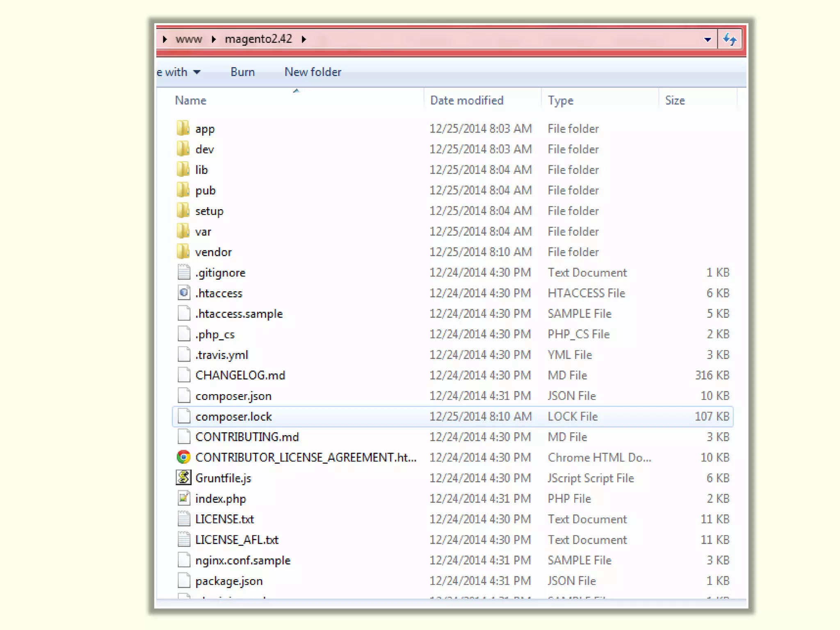Click '12/24/2014 4:31 PM' date of package.json
Screen dimensions: 840x630
[x=480, y=581]
